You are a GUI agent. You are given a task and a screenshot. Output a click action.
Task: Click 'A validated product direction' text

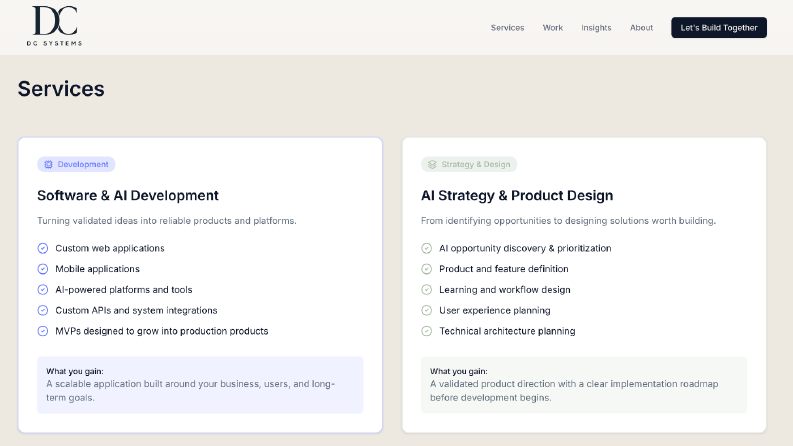(574, 391)
